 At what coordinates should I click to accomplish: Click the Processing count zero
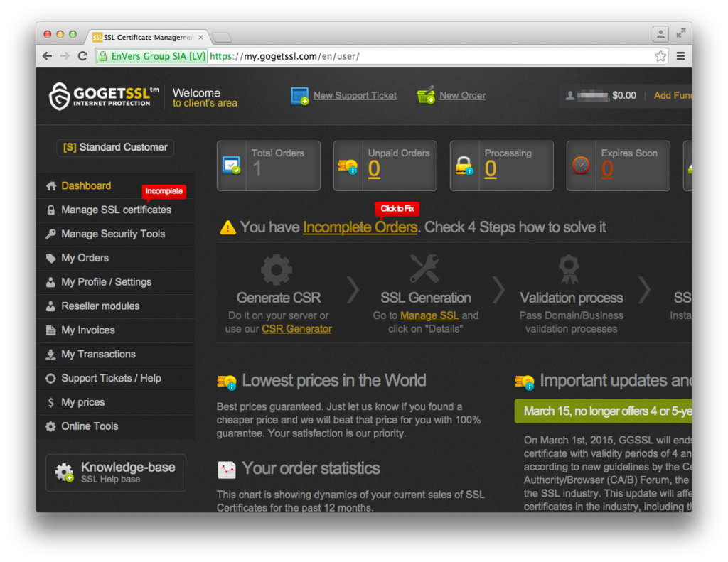click(491, 169)
